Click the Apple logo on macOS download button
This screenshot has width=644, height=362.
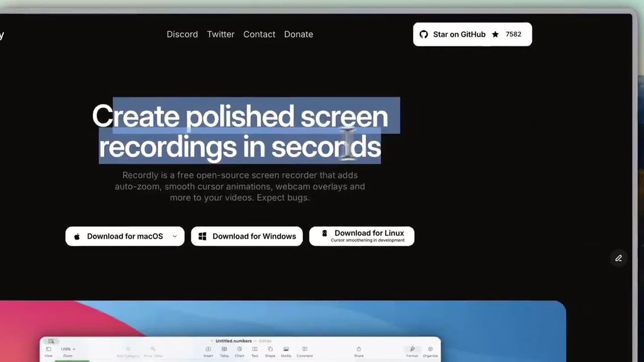tap(77, 236)
